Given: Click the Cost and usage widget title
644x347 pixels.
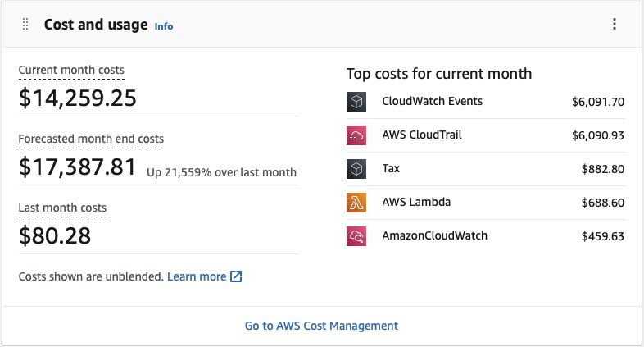Looking at the screenshot, I should tap(96, 25).
